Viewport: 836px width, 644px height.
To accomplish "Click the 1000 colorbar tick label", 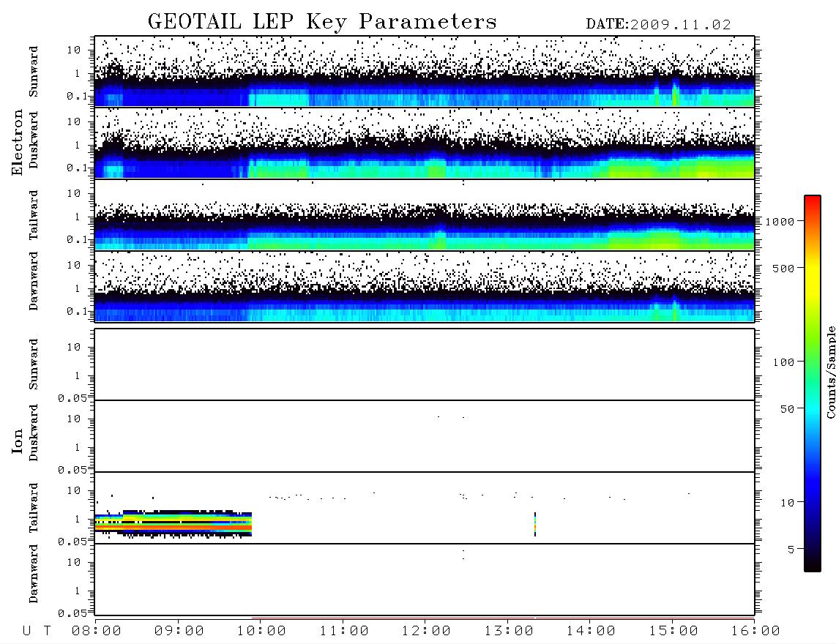I will tap(780, 222).
